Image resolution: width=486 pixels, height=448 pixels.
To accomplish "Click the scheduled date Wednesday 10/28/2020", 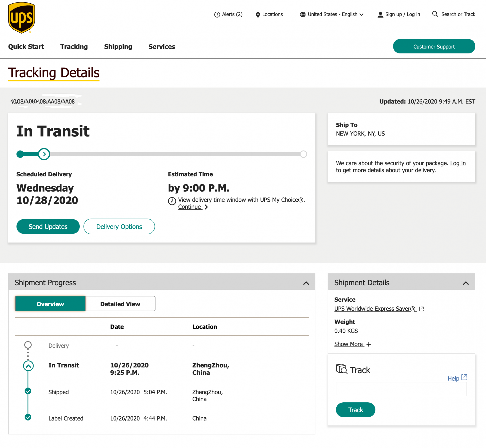I will pos(47,194).
